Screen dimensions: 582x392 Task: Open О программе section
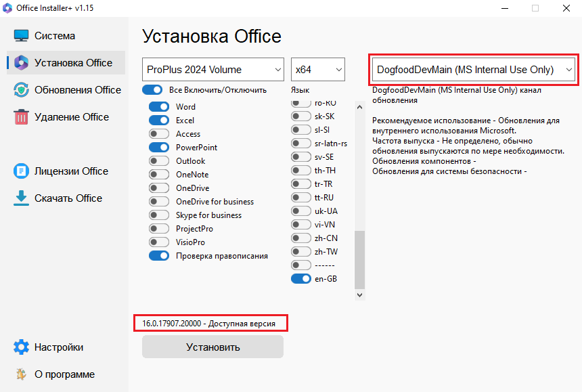66,374
